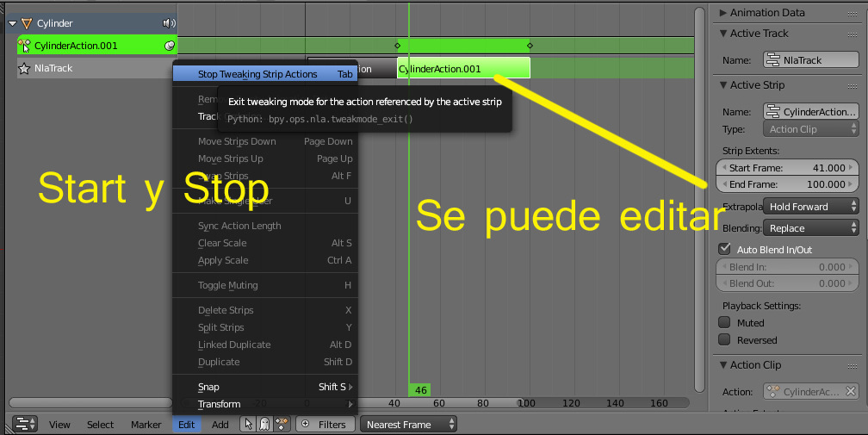The width and height of the screenshot is (868, 435).
Task: Choose Stop Tweaking Strip Actions
Action: point(265,74)
